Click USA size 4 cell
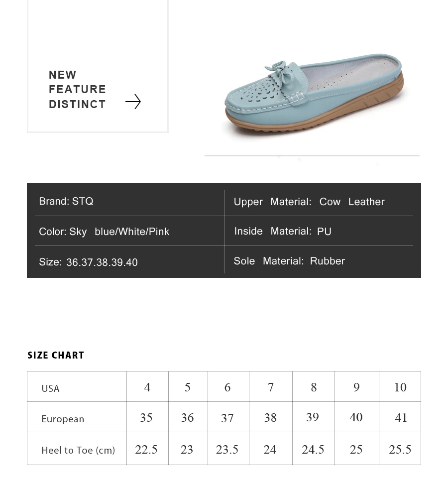This screenshot has height=488, width=448. click(x=147, y=387)
